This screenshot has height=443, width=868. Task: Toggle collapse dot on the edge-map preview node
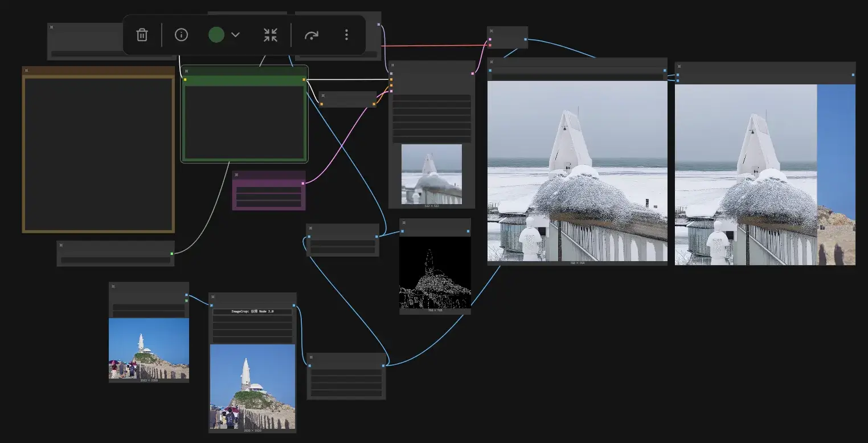[x=404, y=223]
